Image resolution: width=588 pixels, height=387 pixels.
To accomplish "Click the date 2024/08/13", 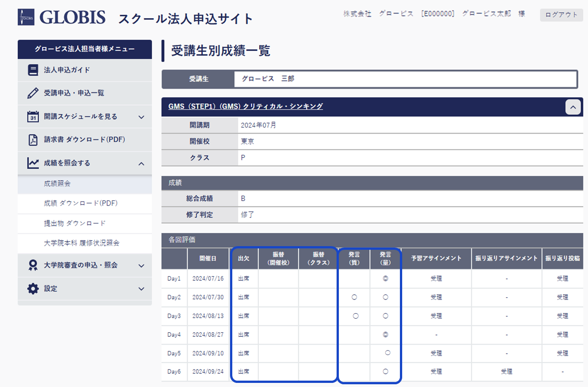I will point(208,316).
